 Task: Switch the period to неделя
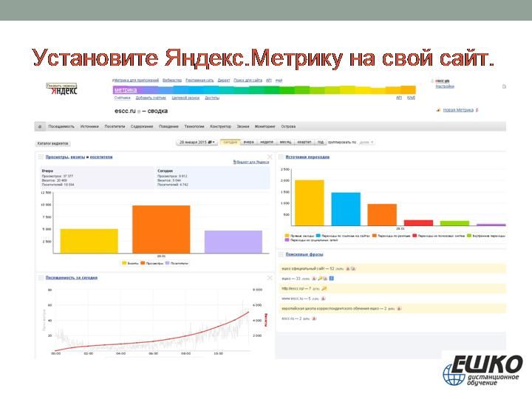pyautogui.click(x=267, y=142)
